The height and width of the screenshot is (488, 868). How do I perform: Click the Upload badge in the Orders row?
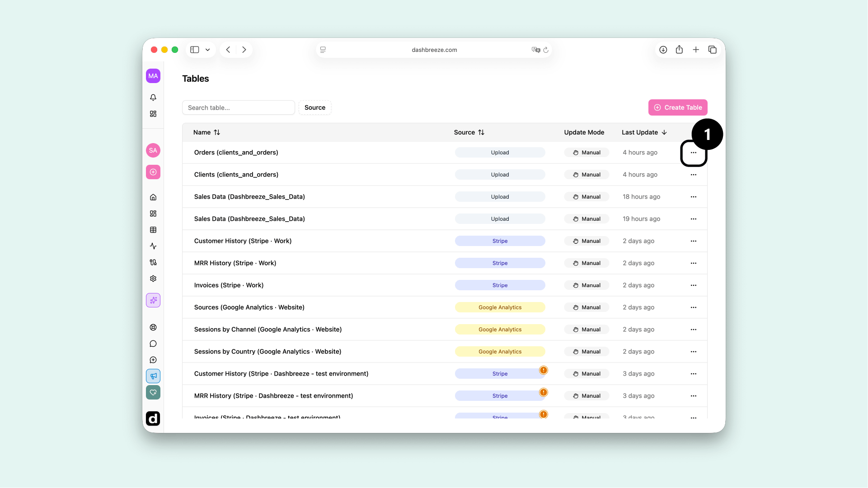coord(500,153)
